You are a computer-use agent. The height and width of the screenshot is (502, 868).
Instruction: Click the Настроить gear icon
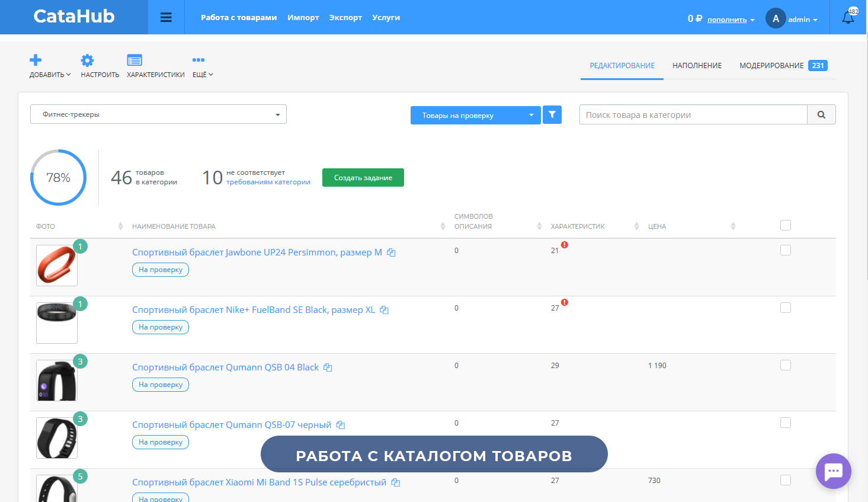(87, 60)
